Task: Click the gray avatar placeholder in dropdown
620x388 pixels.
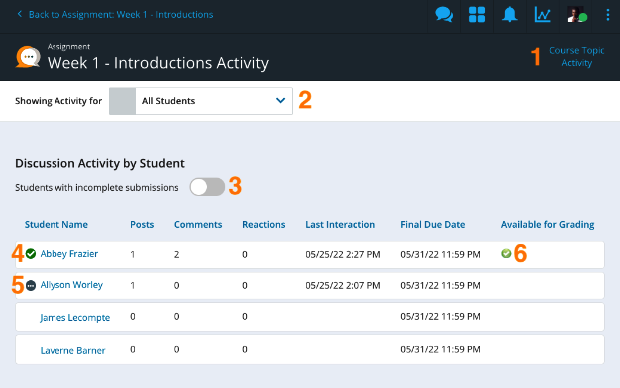Action: [123, 101]
